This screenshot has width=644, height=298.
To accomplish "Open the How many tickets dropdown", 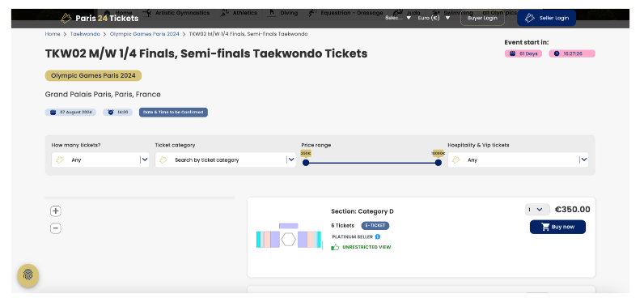I will 100,160.
